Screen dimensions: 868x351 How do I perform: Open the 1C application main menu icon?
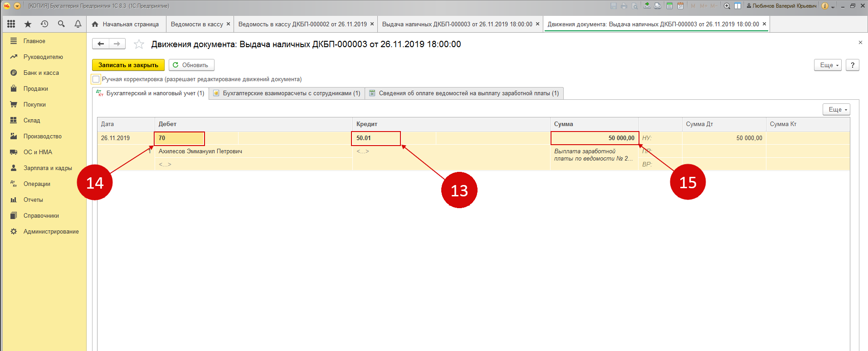pyautogui.click(x=7, y=6)
